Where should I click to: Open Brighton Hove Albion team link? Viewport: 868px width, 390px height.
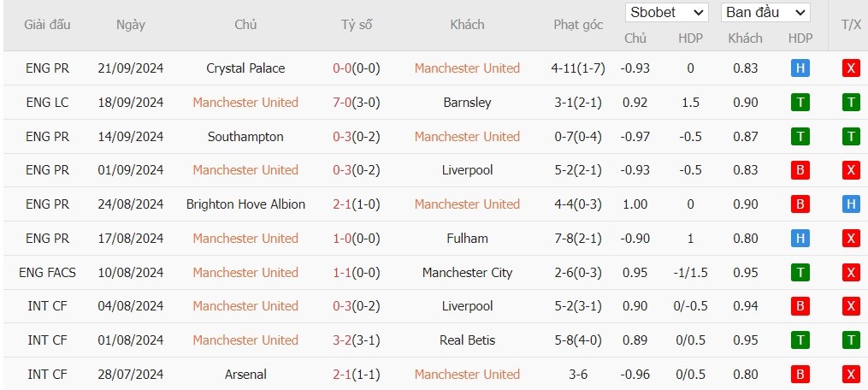pos(245,204)
